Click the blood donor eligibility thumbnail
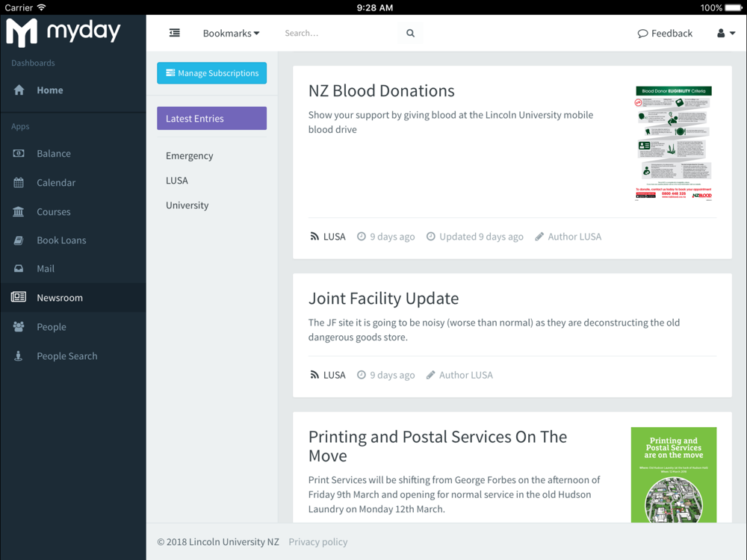 674,143
